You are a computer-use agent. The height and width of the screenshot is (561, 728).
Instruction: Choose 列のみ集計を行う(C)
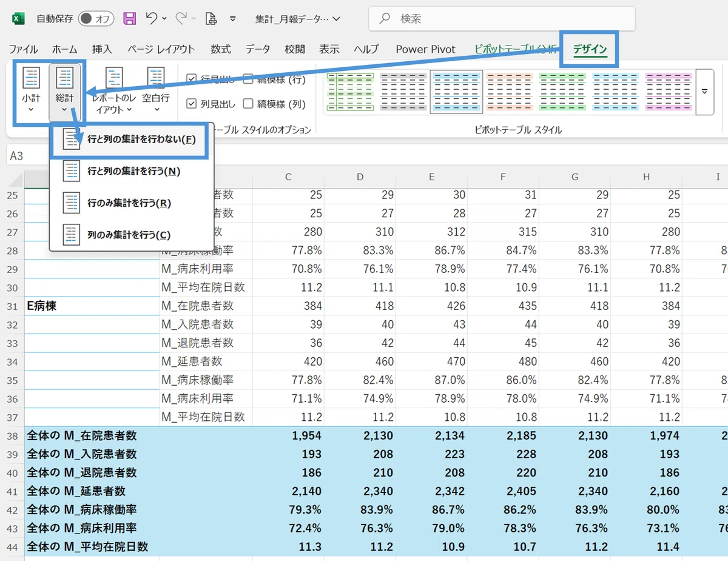click(x=132, y=235)
